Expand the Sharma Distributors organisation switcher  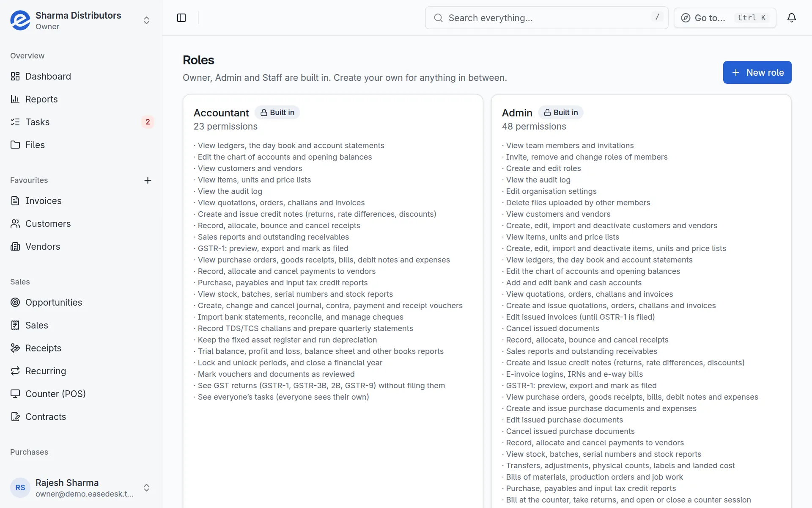81,20
